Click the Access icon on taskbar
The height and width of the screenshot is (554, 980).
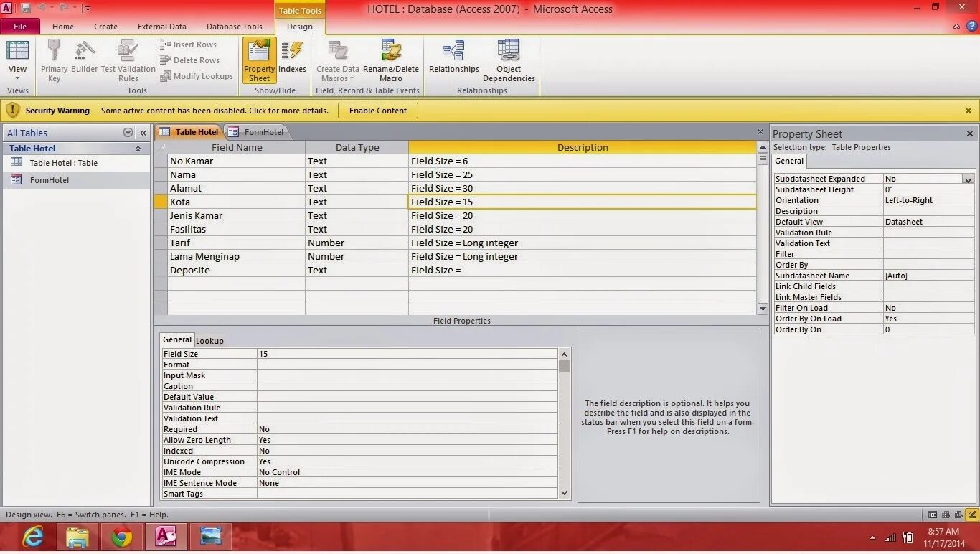tap(166, 537)
